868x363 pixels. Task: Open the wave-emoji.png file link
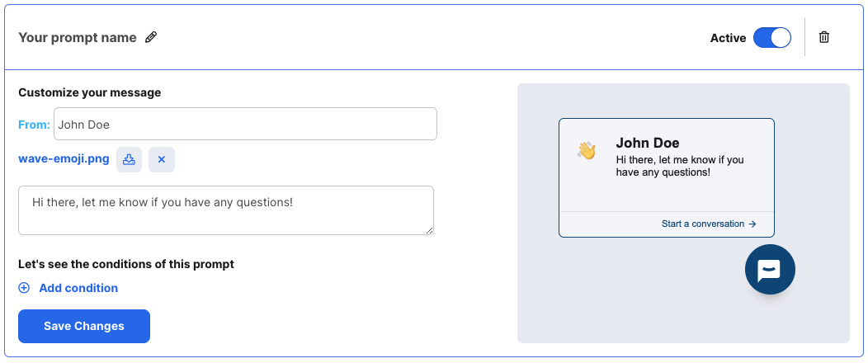click(x=64, y=159)
